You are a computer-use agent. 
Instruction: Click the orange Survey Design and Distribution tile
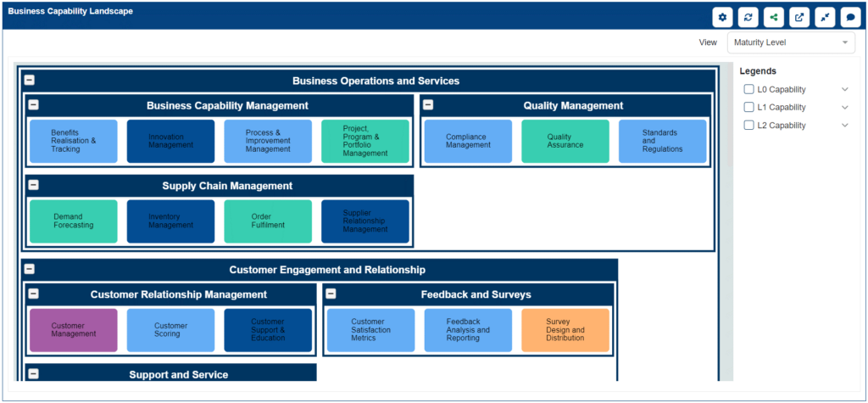point(565,330)
